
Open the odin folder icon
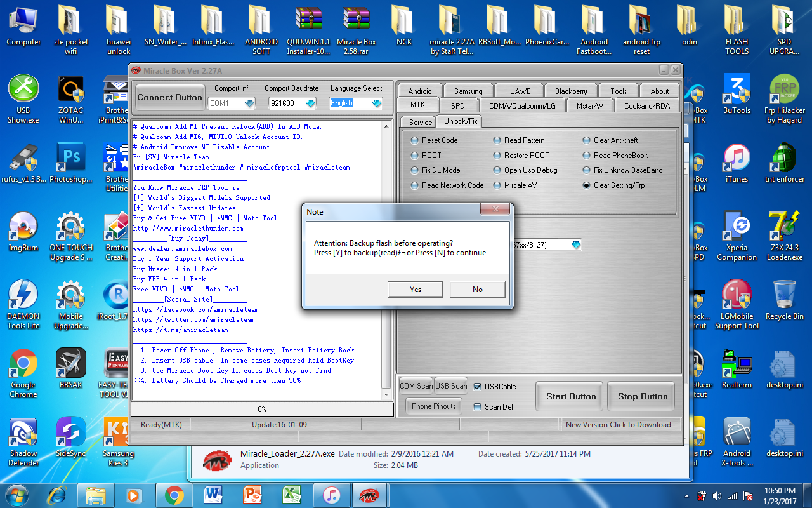click(690, 26)
